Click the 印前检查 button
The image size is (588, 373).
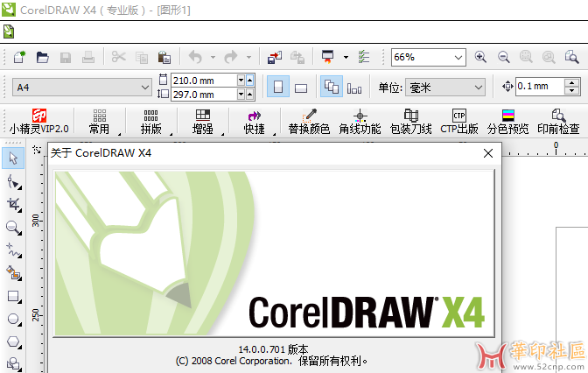coord(558,122)
